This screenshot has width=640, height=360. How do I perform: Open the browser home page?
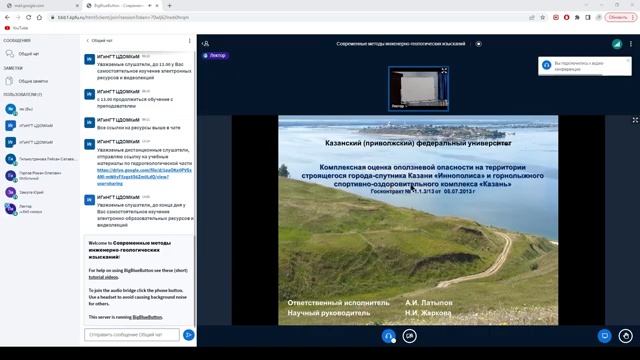[x=39, y=17]
